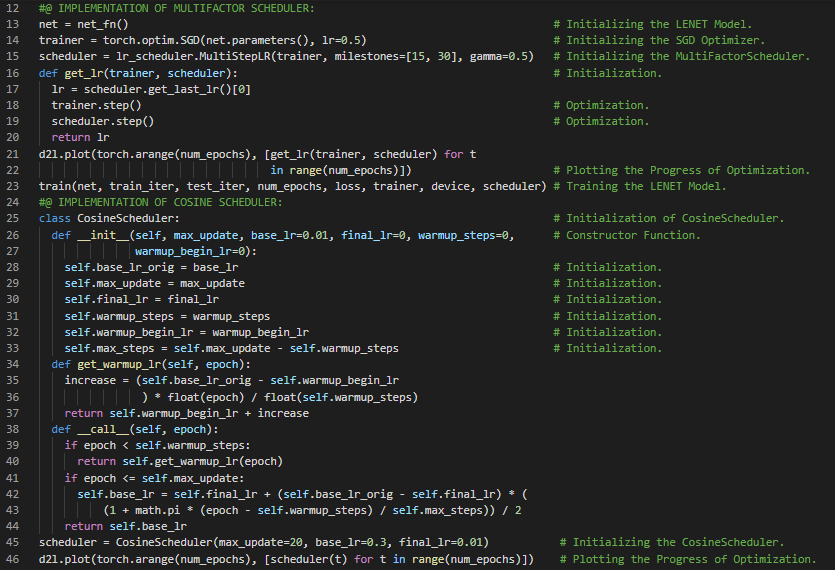This screenshot has width=835, height=570.
Task: Select line number 24 in the gutter
Action: point(14,202)
